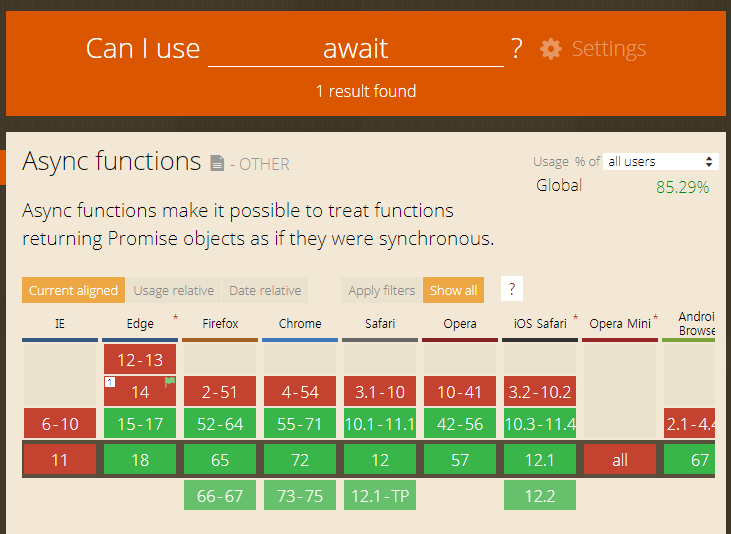Click the asterisk next to Edge header
Viewport: 731px width, 534px height.
coord(175,318)
